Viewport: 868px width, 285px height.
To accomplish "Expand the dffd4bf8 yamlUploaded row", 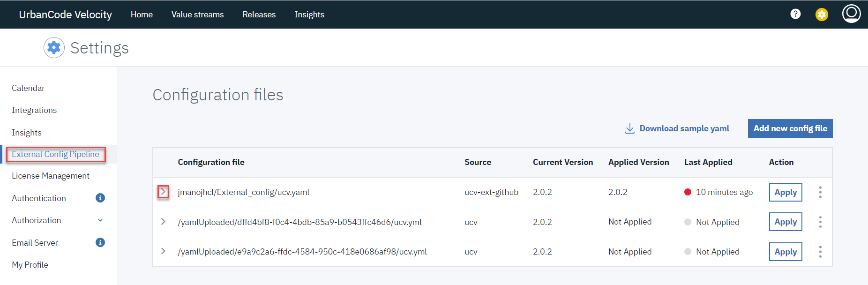I will tap(163, 222).
